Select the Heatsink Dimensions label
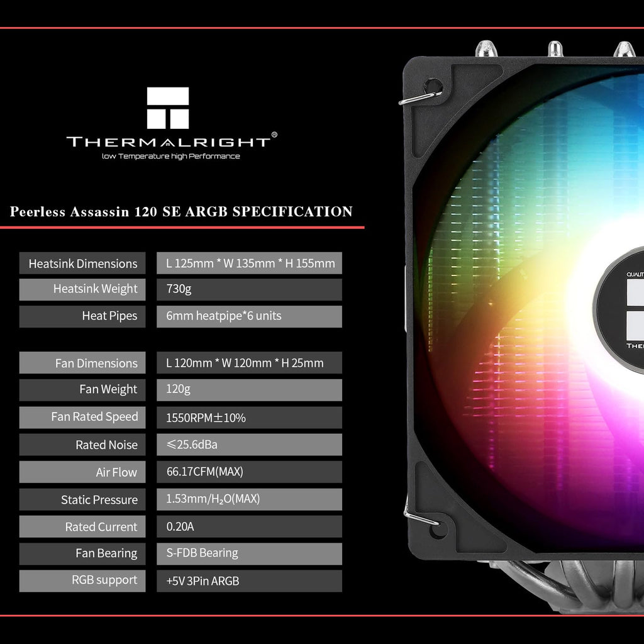This screenshot has height=644, width=644. click(x=82, y=264)
